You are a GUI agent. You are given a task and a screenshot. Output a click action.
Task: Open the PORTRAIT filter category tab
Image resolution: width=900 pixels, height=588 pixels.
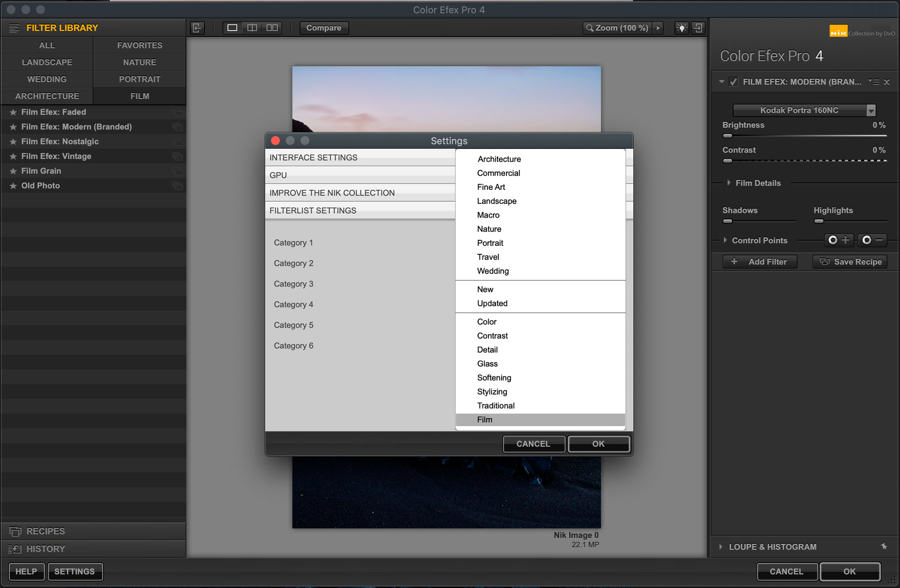click(139, 79)
